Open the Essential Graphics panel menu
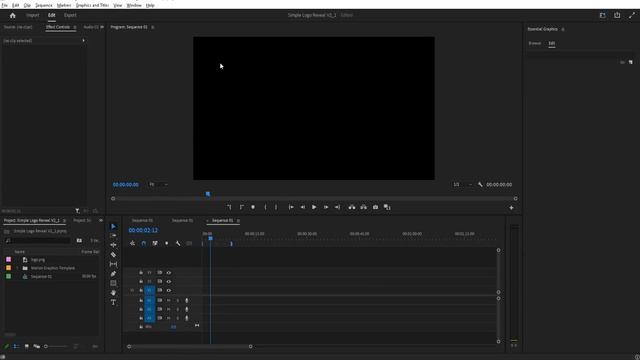The height and width of the screenshot is (360, 640). pyautogui.click(x=563, y=29)
